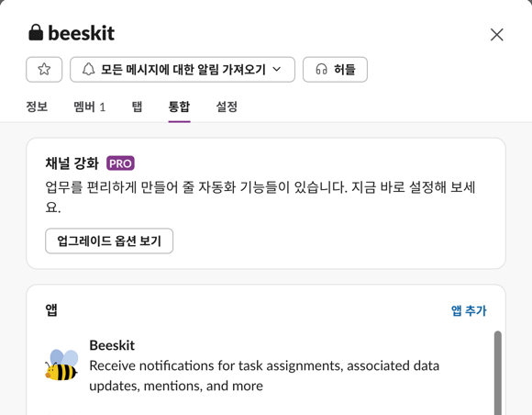
Task: Switch to the 정보 tab
Action: [x=37, y=107]
